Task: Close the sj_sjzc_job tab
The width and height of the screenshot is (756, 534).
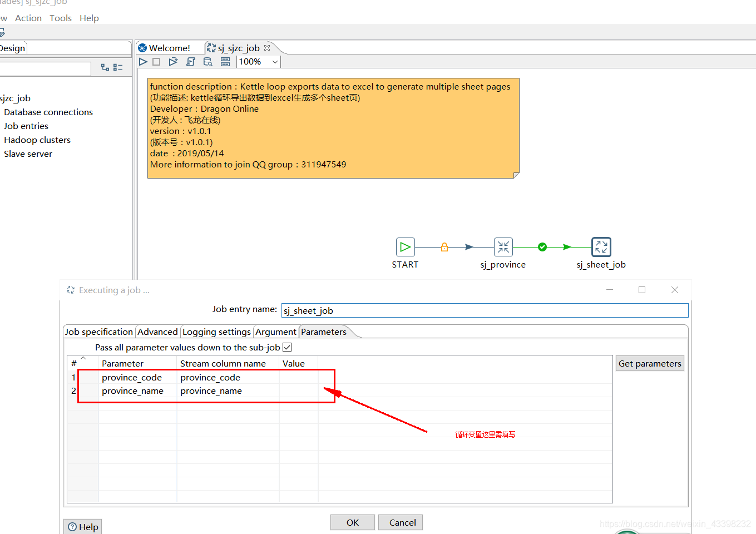Action: [267, 48]
